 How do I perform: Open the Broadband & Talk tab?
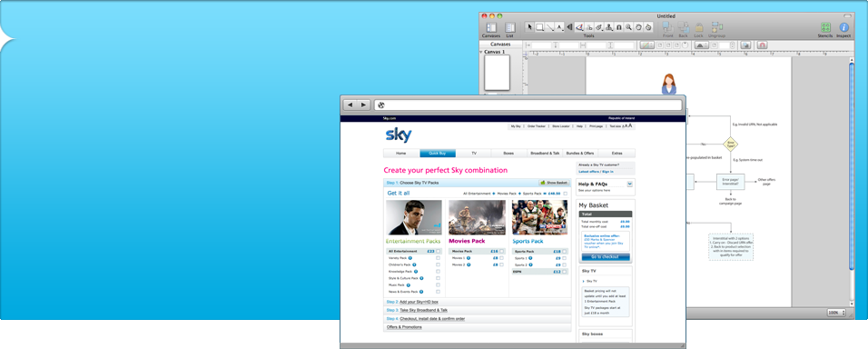tap(545, 153)
